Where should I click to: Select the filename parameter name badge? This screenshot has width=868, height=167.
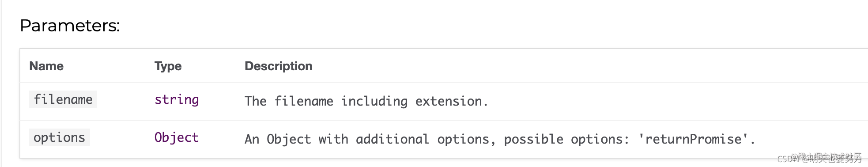[63, 99]
